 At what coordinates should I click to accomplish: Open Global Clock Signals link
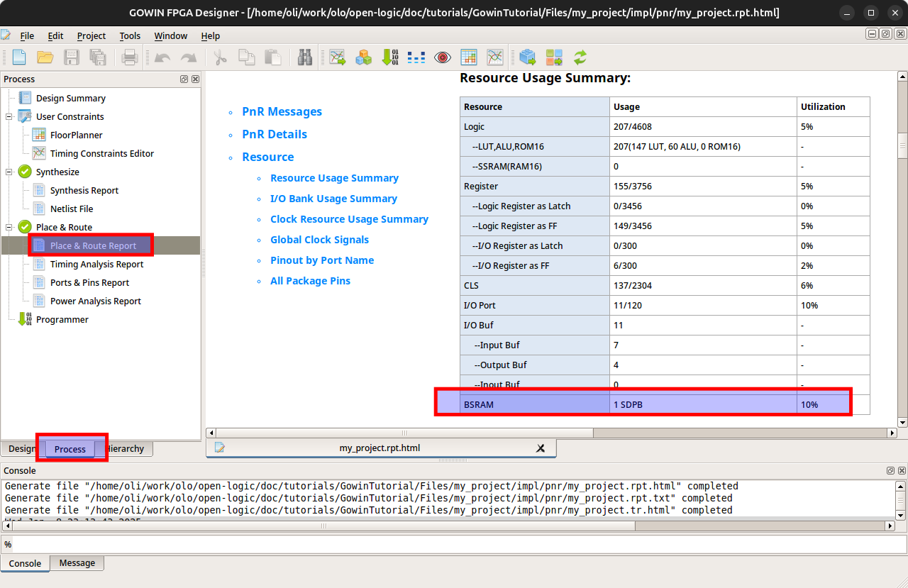click(319, 240)
